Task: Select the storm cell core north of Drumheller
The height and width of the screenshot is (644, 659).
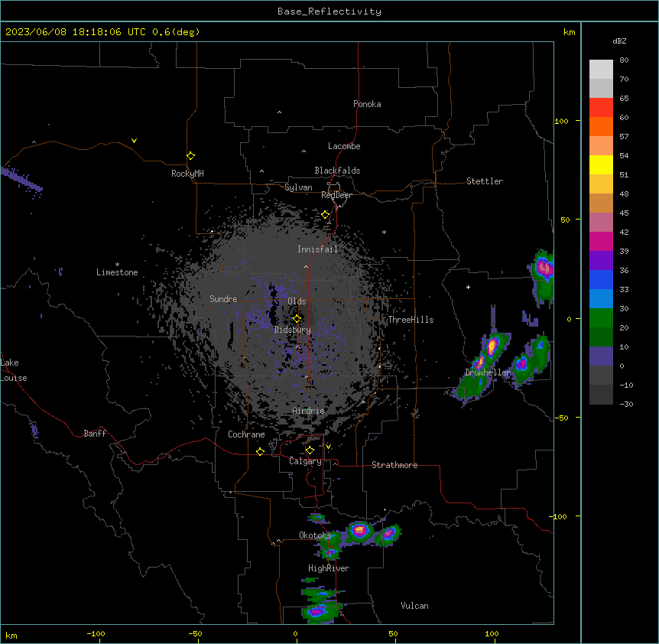Action: pyautogui.click(x=492, y=347)
